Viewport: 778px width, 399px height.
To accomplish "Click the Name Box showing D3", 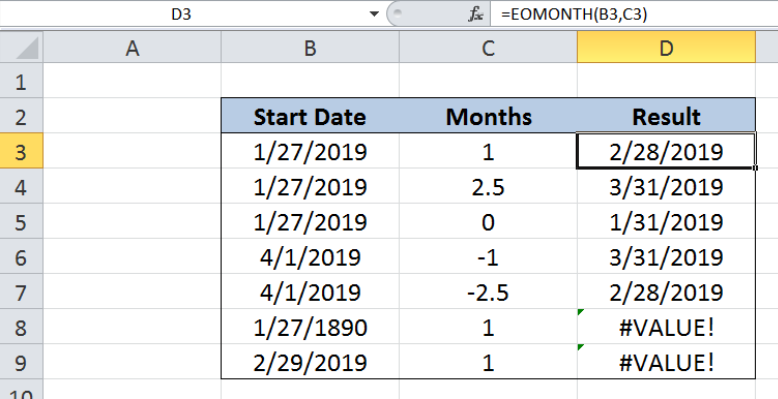I will pos(181,15).
